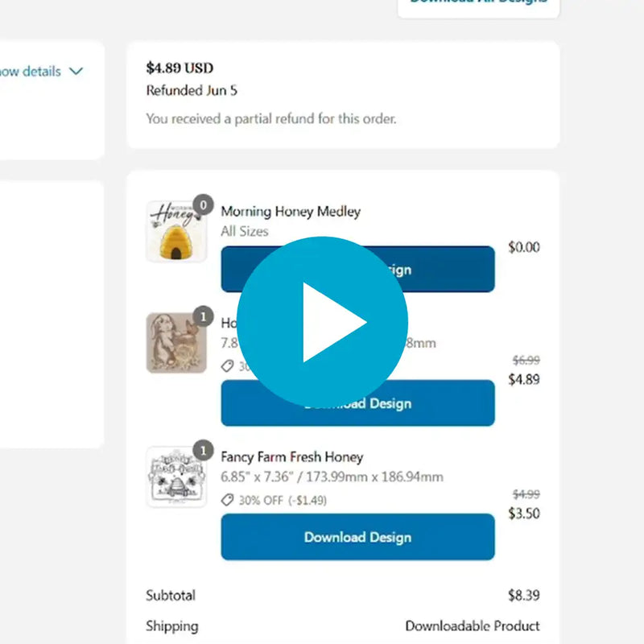This screenshot has height=644, width=644.
Task: Open the Morning Honey Medley beehive thumbnail
Action: pyautogui.click(x=176, y=232)
